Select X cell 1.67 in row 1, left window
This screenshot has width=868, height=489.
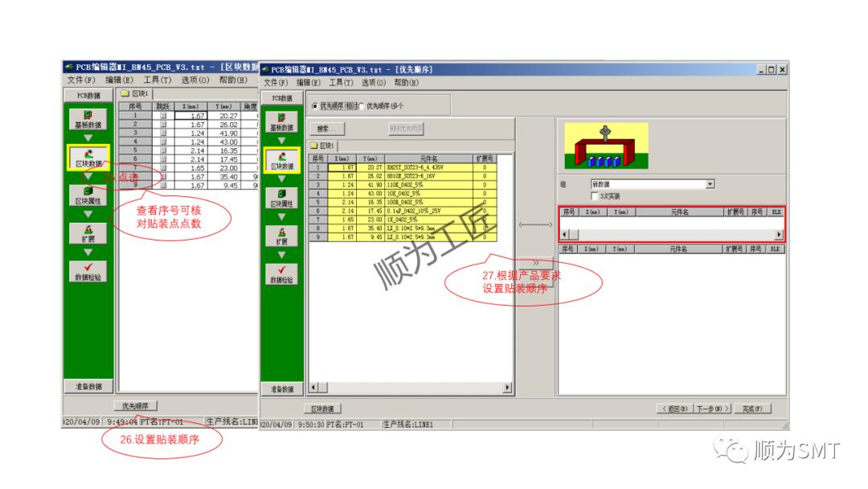(x=190, y=116)
